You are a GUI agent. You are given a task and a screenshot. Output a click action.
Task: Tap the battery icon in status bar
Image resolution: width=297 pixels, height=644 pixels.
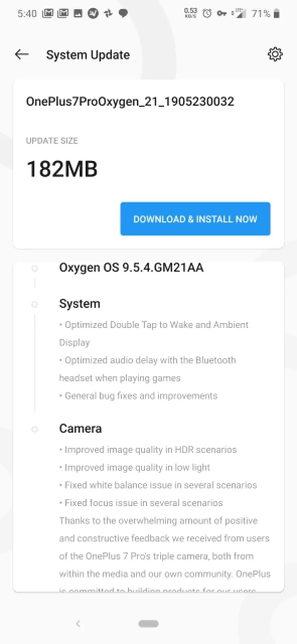point(276,14)
